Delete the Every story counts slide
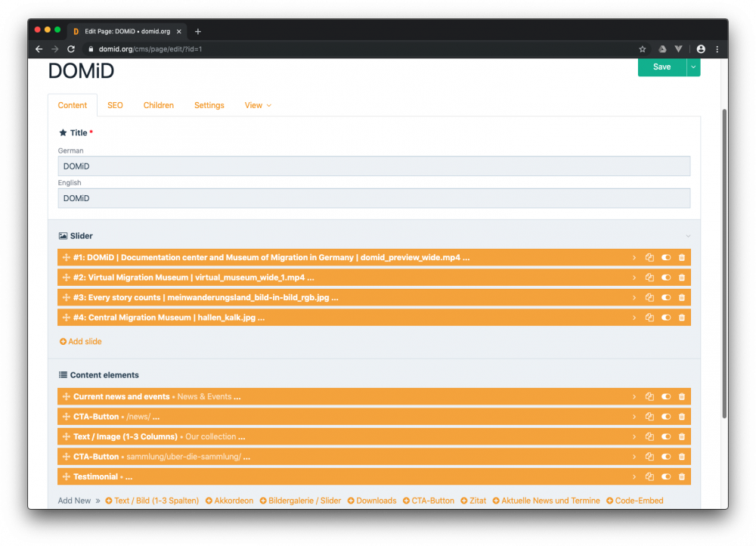Viewport: 756px width, 546px height. [681, 297]
